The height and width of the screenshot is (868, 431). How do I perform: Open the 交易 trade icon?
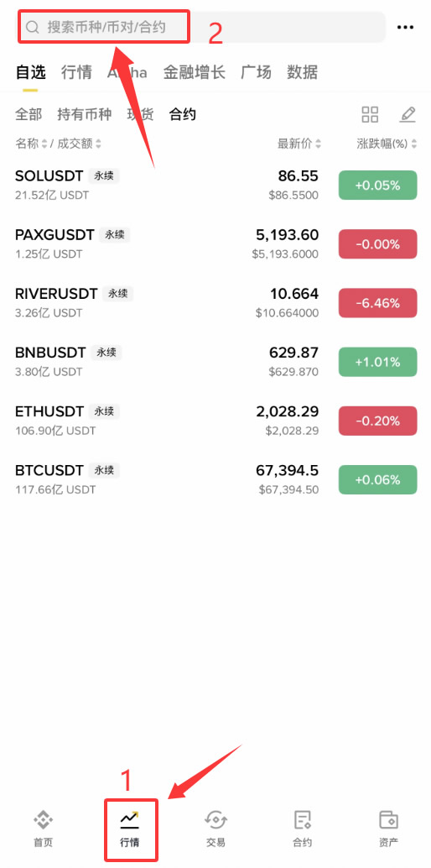(x=215, y=820)
